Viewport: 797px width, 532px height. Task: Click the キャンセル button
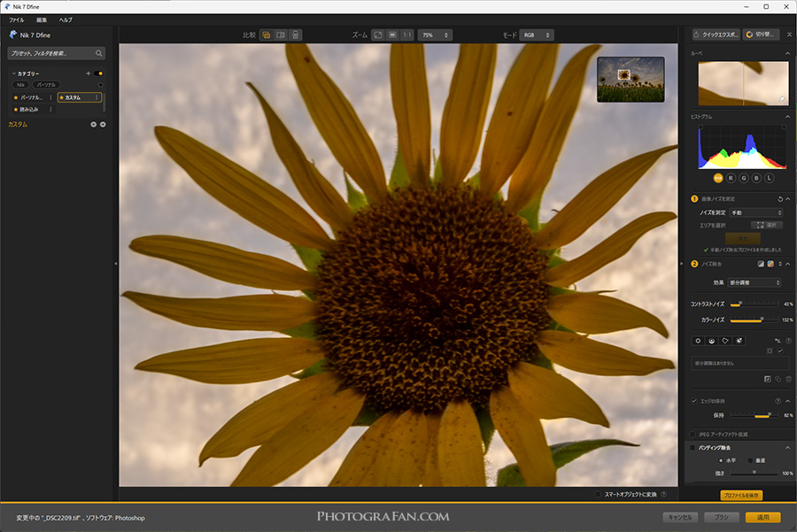[x=680, y=517]
